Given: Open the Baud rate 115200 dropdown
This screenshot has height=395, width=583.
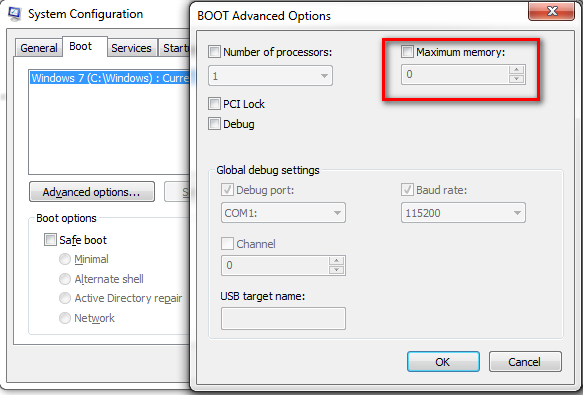Looking at the screenshot, I should click(463, 213).
